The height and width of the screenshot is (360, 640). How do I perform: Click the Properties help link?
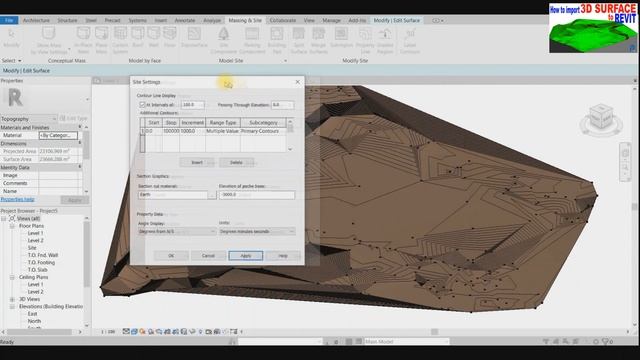[18, 200]
